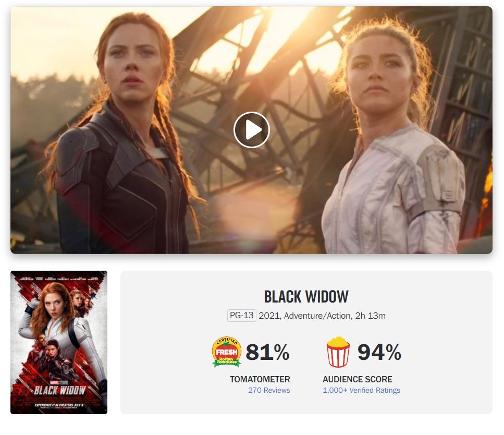Click the AUDIENCE SCORE label

[x=357, y=379]
